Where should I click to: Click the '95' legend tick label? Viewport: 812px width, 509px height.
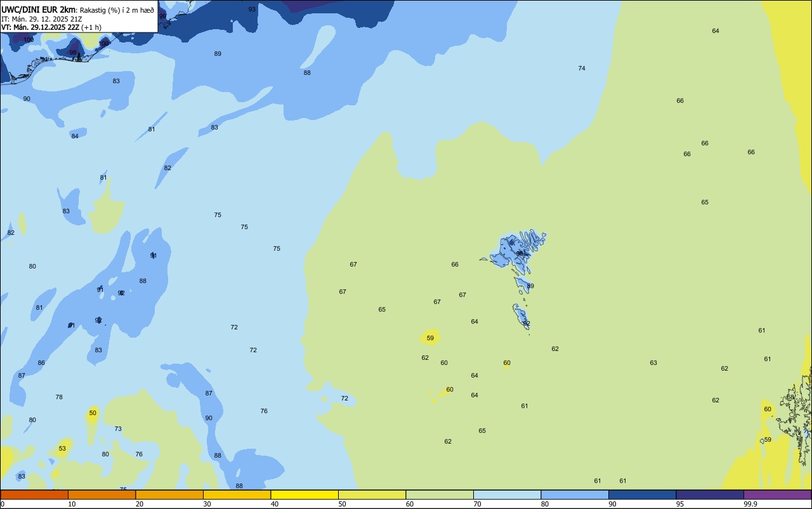pos(680,504)
